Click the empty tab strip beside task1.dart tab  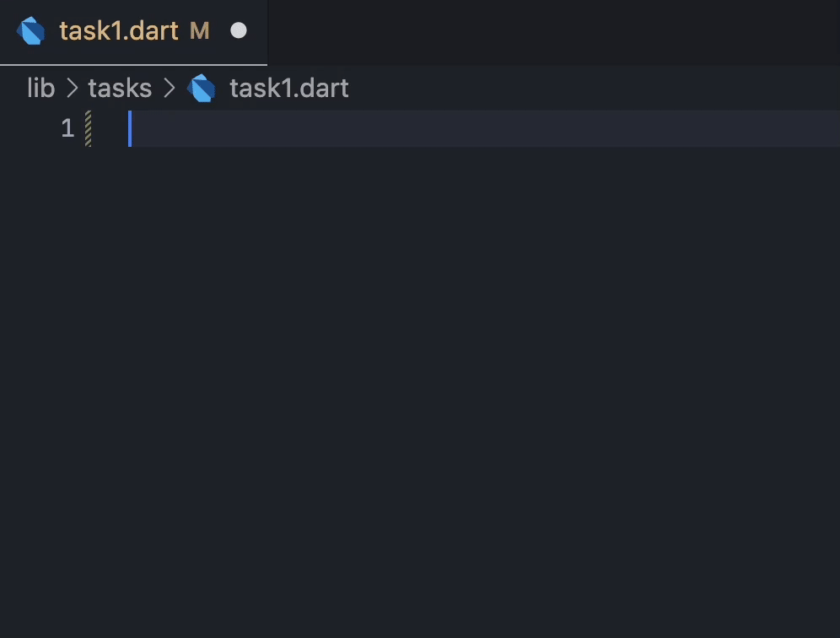[x=548, y=31]
